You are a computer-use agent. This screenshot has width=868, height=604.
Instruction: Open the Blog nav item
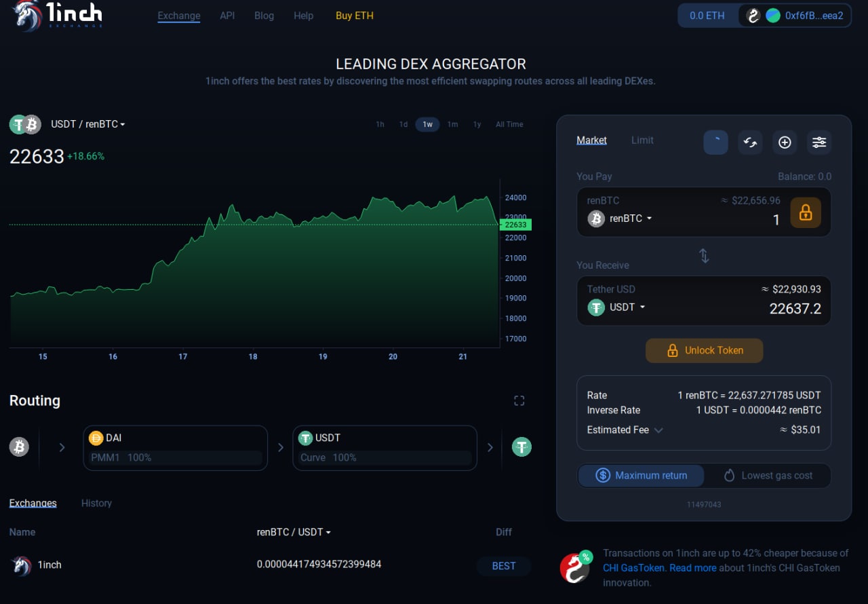click(x=264, y=16)
